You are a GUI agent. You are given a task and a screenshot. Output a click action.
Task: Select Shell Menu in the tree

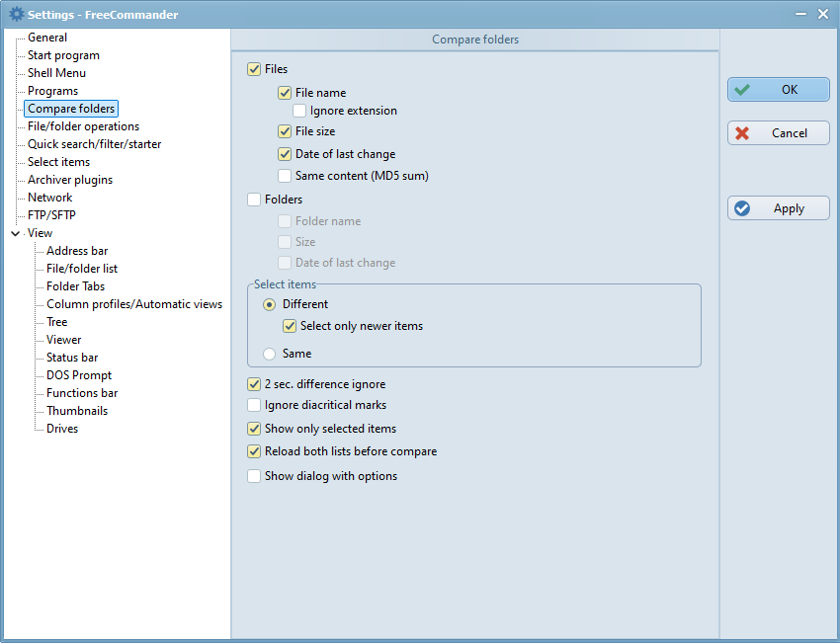(56, 73)
